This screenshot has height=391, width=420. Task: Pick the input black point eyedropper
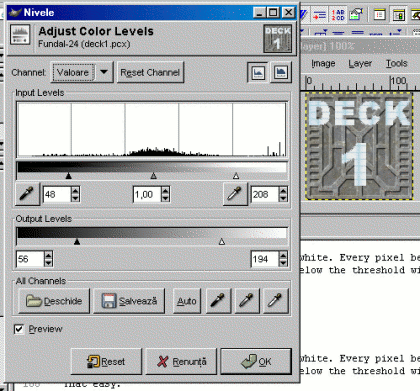coord(27,194)
